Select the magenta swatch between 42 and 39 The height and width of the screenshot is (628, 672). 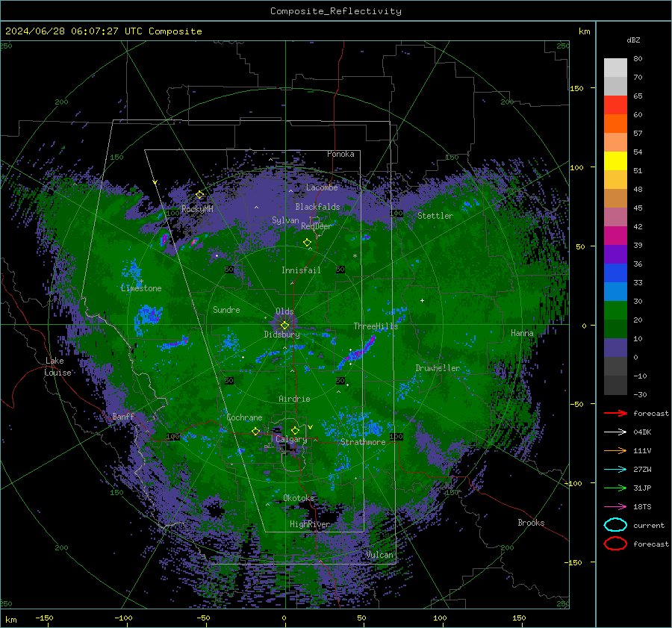[615, 235]
